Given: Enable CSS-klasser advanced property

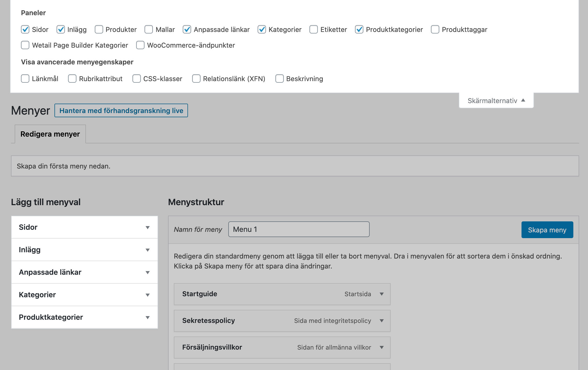Looking at the screenshot, I should coord(136,79).
